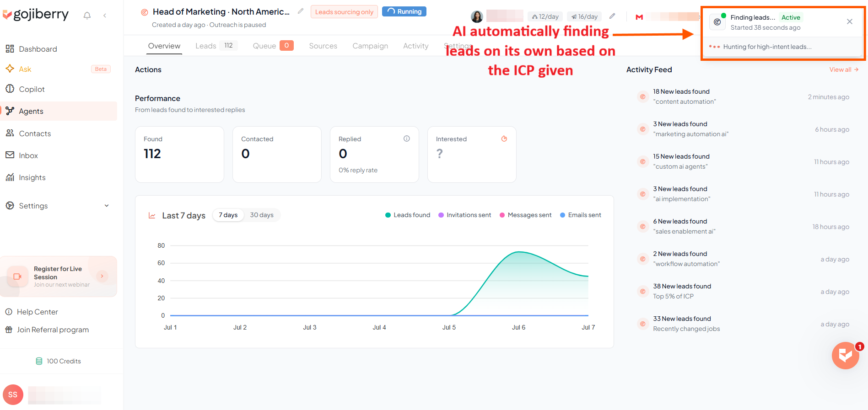Switch to the Queue tab
868x410 pixels.
click(273, 46)
